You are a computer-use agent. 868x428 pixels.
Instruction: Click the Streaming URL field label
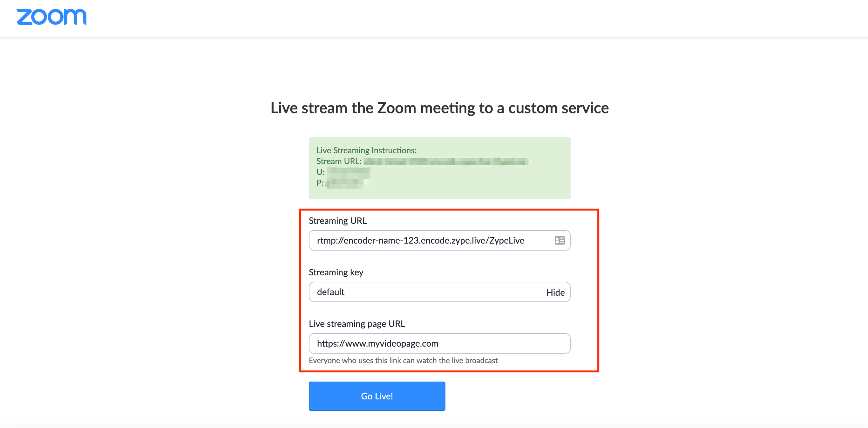(338, 221)
